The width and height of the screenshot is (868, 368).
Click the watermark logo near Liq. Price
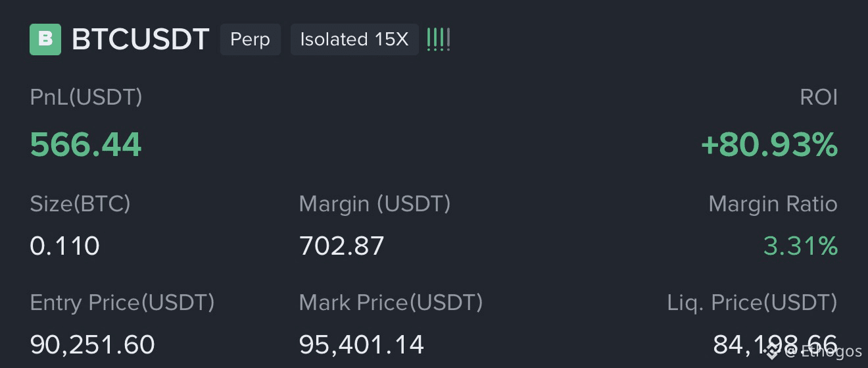[772, 351]
